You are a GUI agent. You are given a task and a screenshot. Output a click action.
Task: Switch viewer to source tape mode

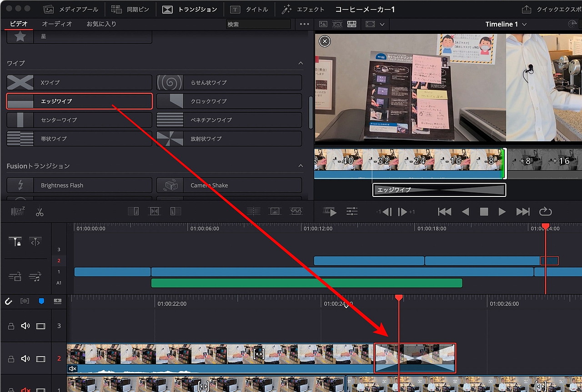click(x=337, y=24)
